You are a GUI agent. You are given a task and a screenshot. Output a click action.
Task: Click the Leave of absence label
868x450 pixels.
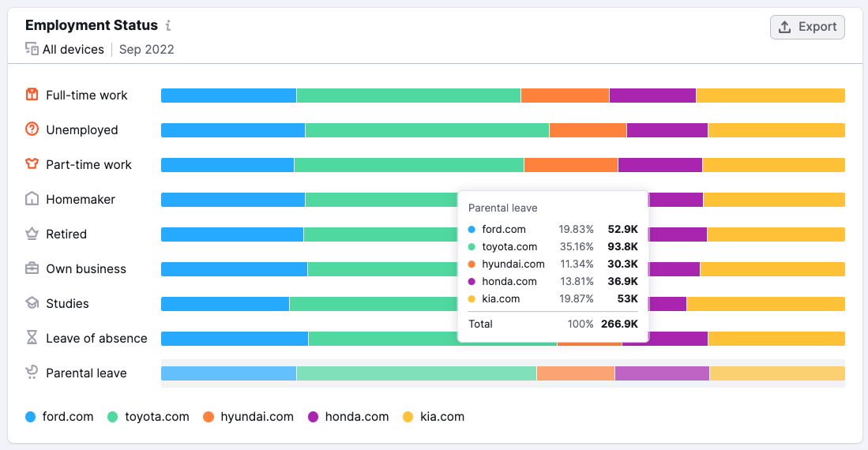coord(96,339)
